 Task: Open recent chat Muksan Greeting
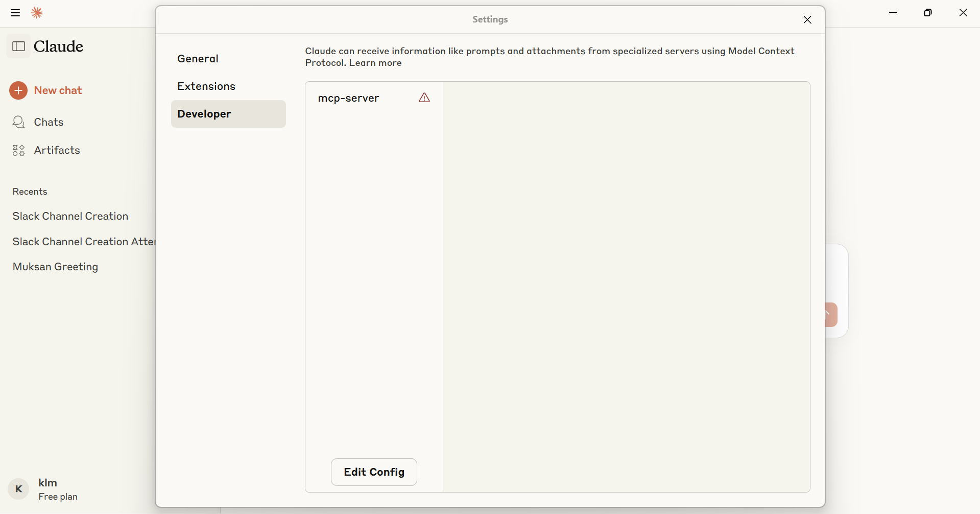(55, 267)
